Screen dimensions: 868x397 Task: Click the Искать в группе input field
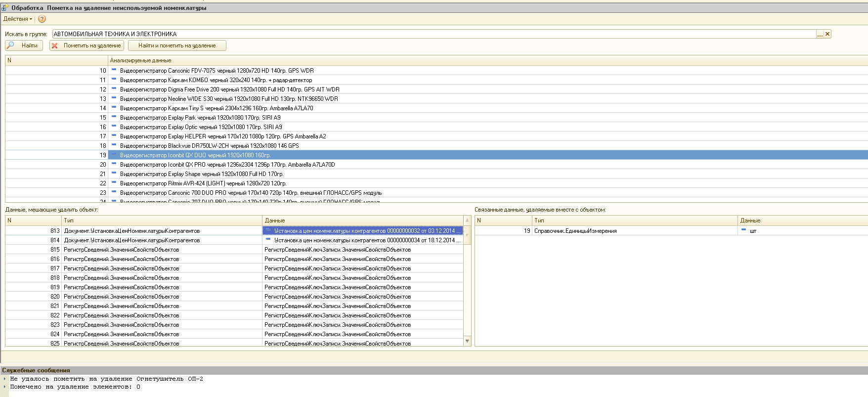[434, 34]
